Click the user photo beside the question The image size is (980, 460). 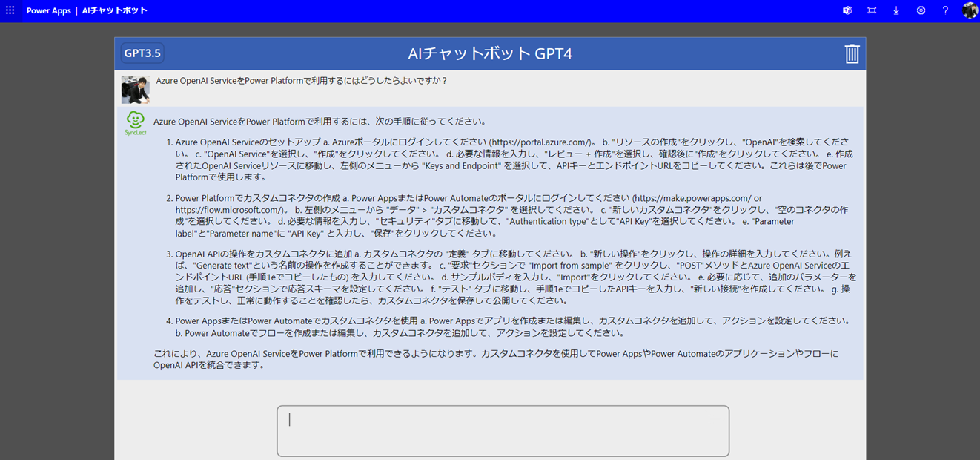click(136, 89)
